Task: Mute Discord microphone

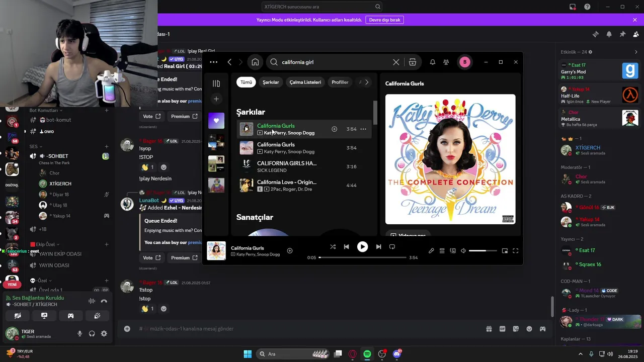Action: pos(79,333)
